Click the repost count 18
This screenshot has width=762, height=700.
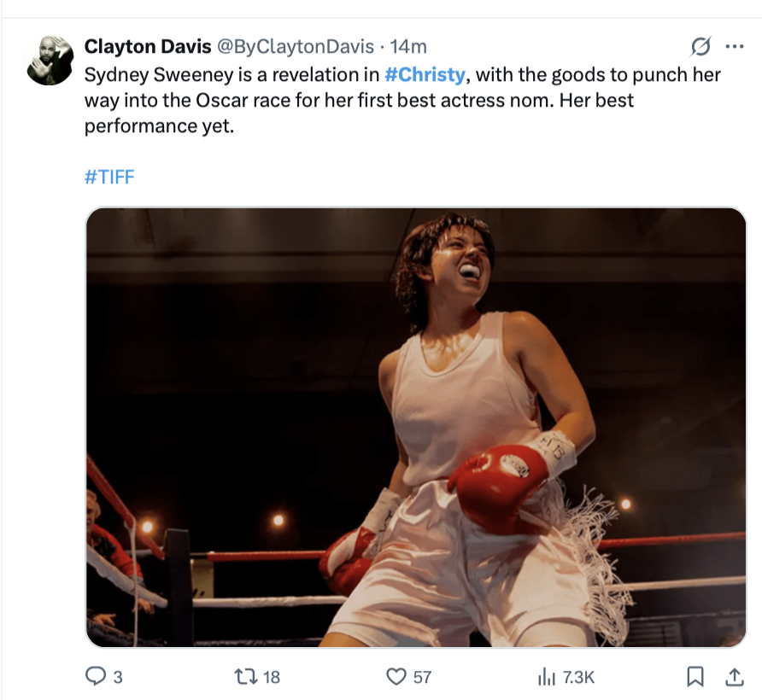click(271, 677)
